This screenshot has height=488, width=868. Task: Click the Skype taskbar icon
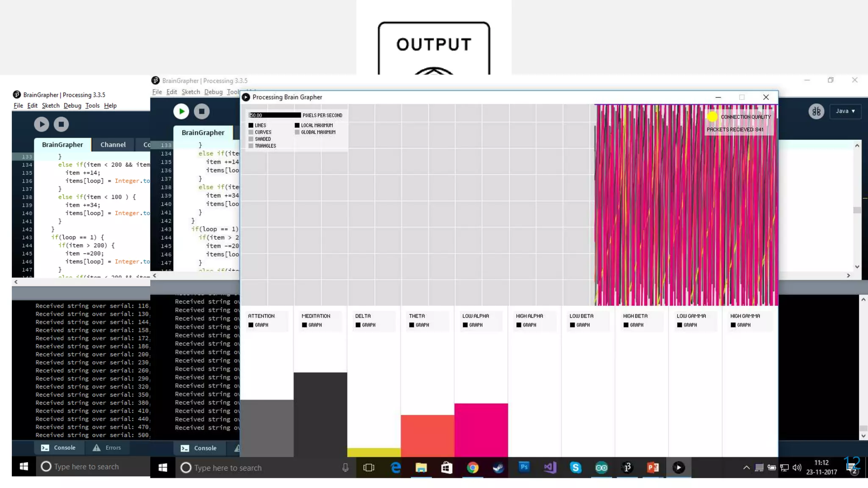point(576,467)
